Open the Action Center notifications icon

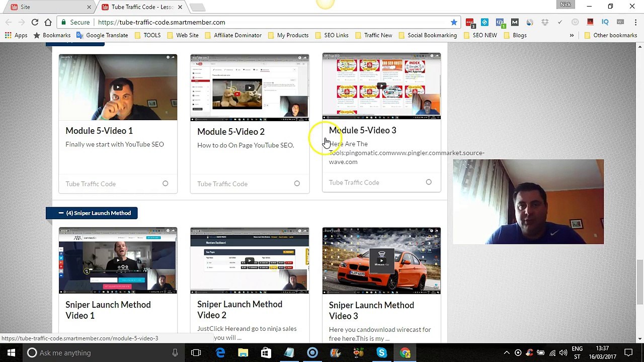point(629,353)
